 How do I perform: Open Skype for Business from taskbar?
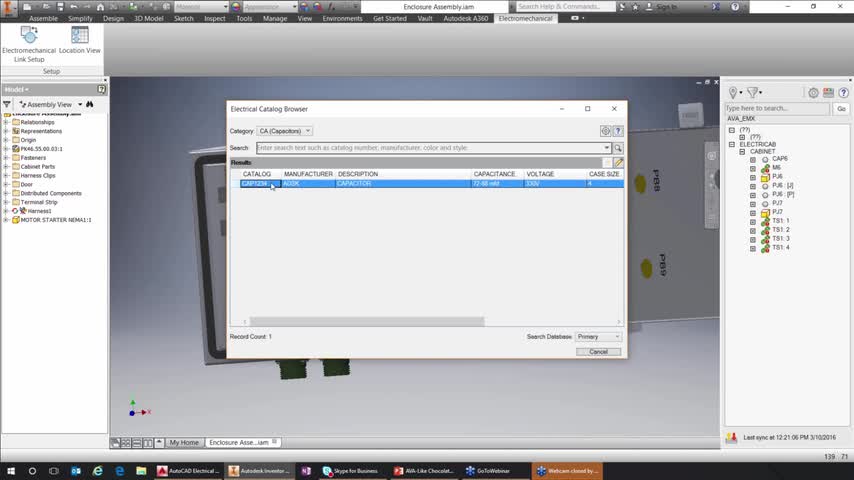pos(351,471)
